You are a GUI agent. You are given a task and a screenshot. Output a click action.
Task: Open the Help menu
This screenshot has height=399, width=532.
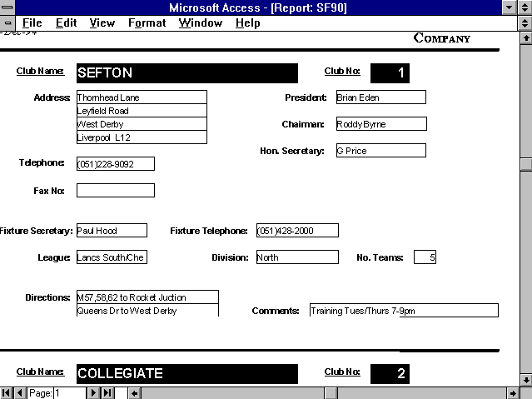coord(248,23)
